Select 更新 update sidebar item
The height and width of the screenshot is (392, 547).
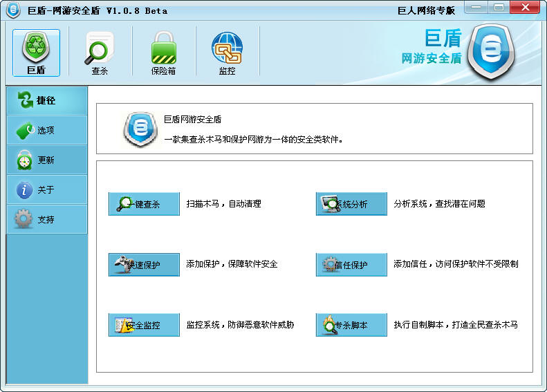(x=47, y=160)
